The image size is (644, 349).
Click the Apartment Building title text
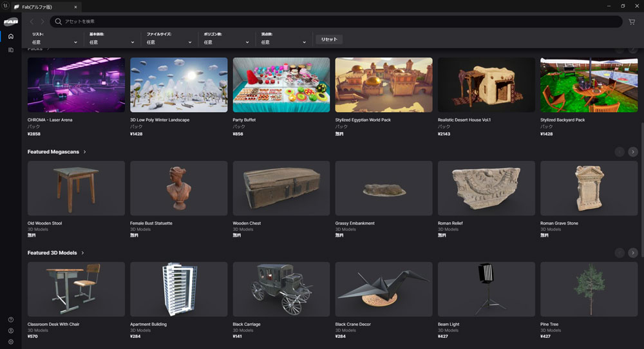click(x=148, y=325)
